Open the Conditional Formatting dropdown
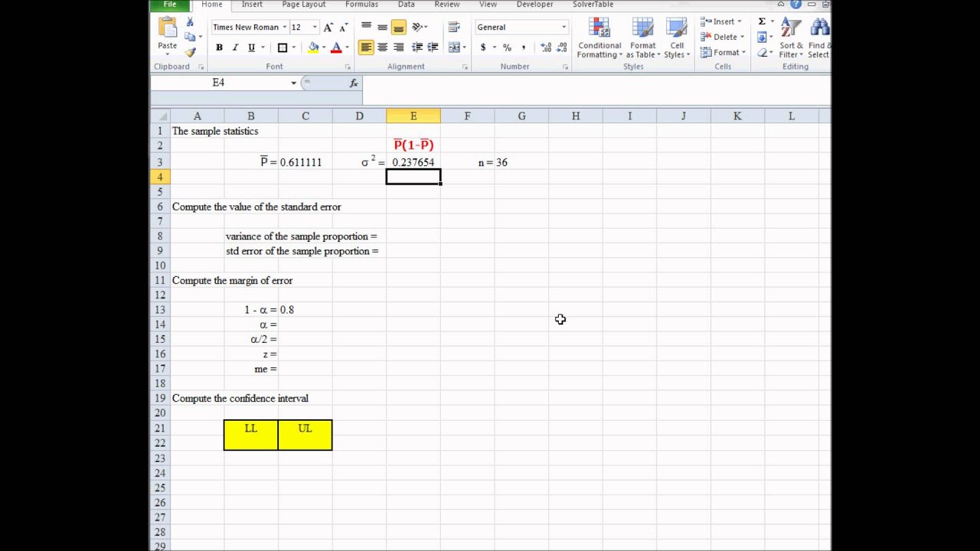980x551 pixels. point(599,38)
